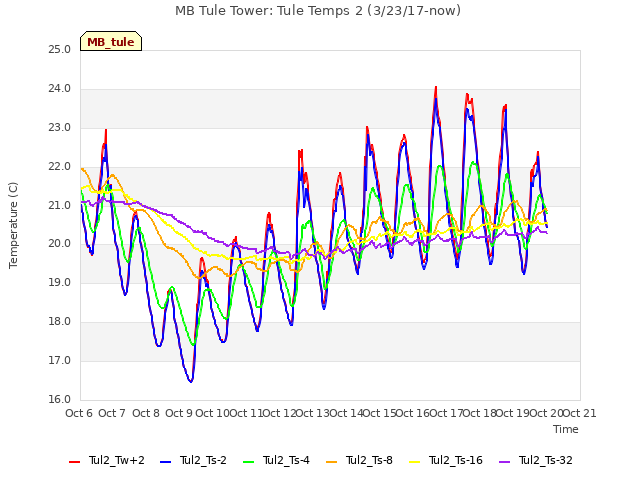
Task: Click the 24.0 y-axis tick label
Action: coord(60,89)
